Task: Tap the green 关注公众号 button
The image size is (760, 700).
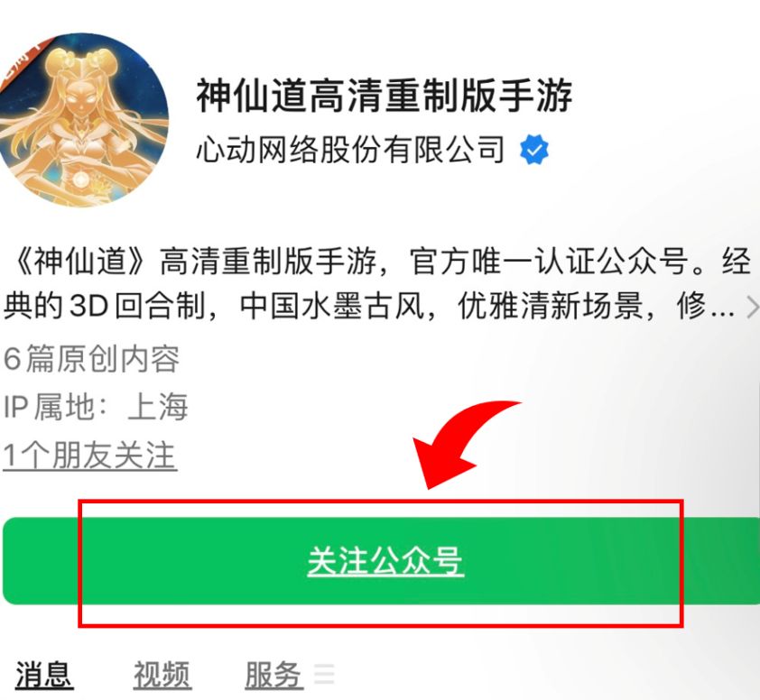Action: click(x=381, y=561)
